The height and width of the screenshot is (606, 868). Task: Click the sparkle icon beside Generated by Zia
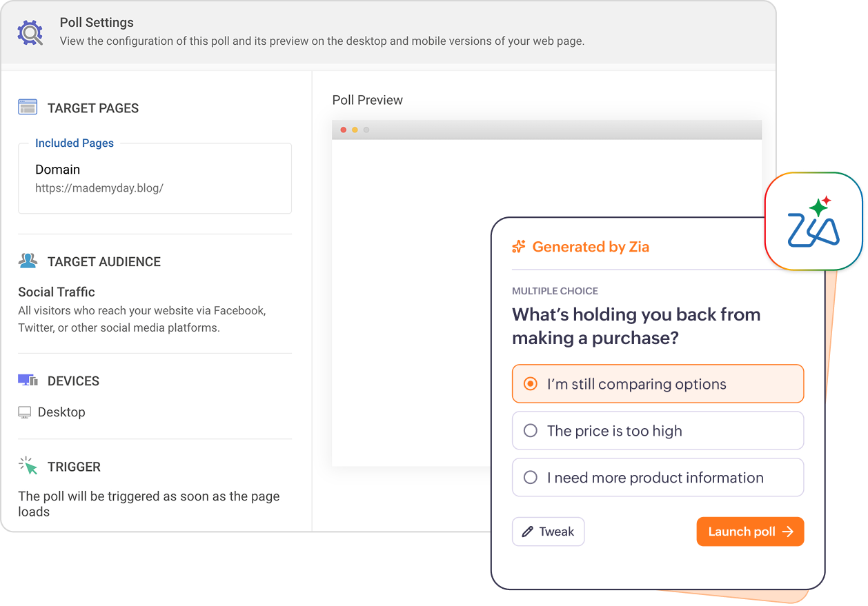point(519,246)
